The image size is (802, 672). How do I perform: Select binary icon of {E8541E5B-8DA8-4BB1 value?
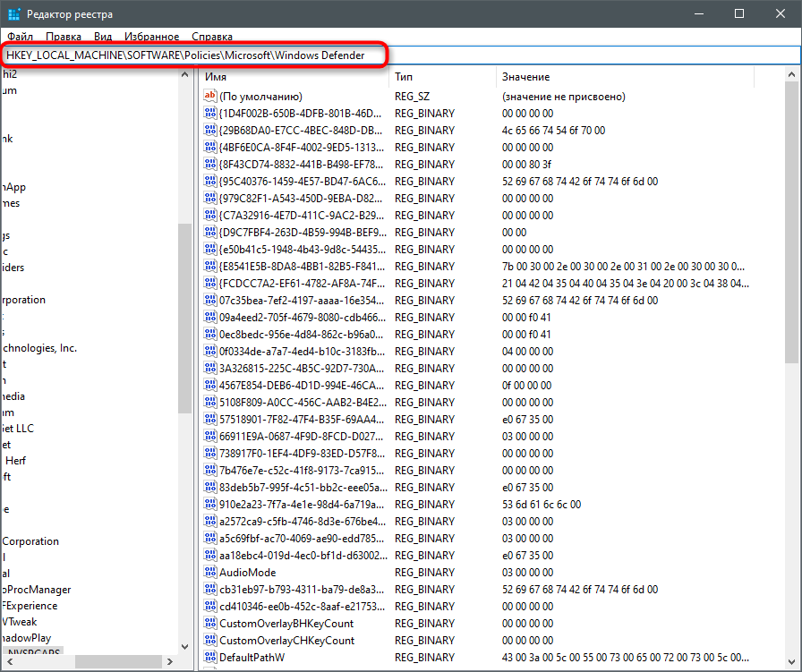pyautogui.click(x=209, y=266)
